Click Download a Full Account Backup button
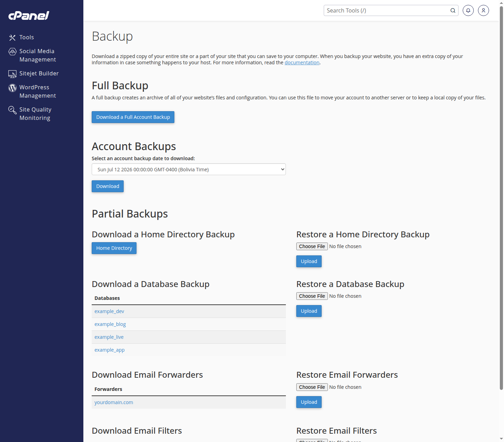The width and height of the screenshot is (504, 442). 133,117
